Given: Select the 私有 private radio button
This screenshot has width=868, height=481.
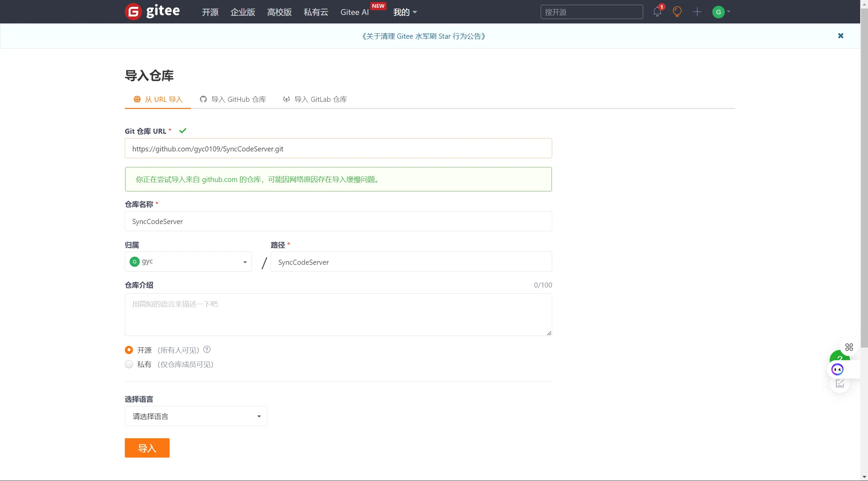Looking at the screenshot, I should (129, 364).
